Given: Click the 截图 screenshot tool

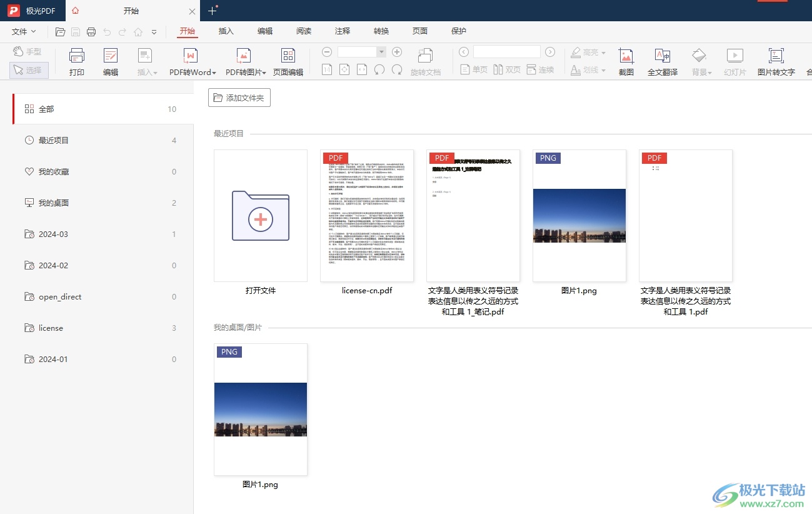Looking at the screenshot, I should 626,62.
